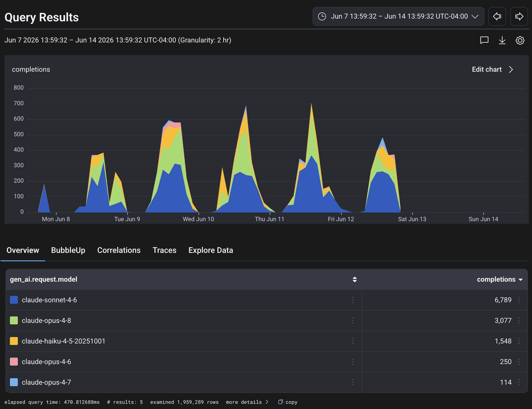Image resolution: width=532 pixels, height=409 pixels.
Task: Open the comment icon above the chart
Action: (x=484, y=40)
